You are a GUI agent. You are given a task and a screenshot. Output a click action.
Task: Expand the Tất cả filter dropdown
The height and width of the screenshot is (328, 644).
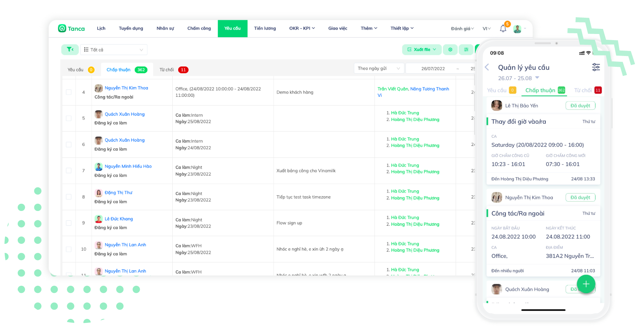[x=113, y=49]
